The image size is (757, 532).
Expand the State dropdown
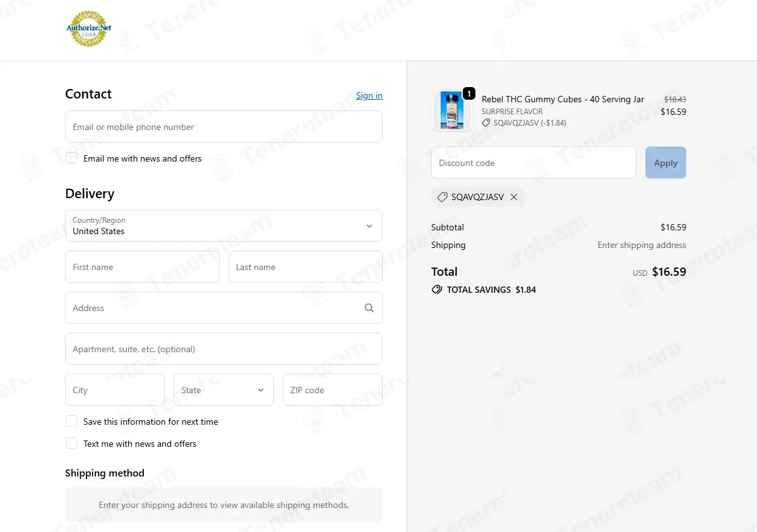tap(224, 389)
